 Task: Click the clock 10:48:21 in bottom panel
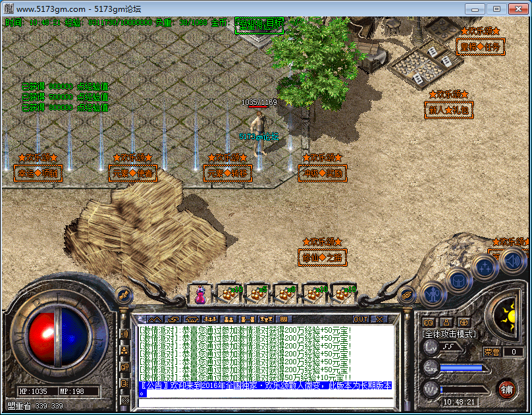(x=459, y=402)
